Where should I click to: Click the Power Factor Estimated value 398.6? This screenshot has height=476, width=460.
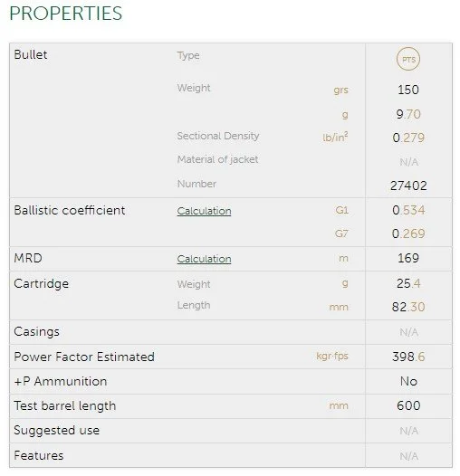(x=408, y=357)
